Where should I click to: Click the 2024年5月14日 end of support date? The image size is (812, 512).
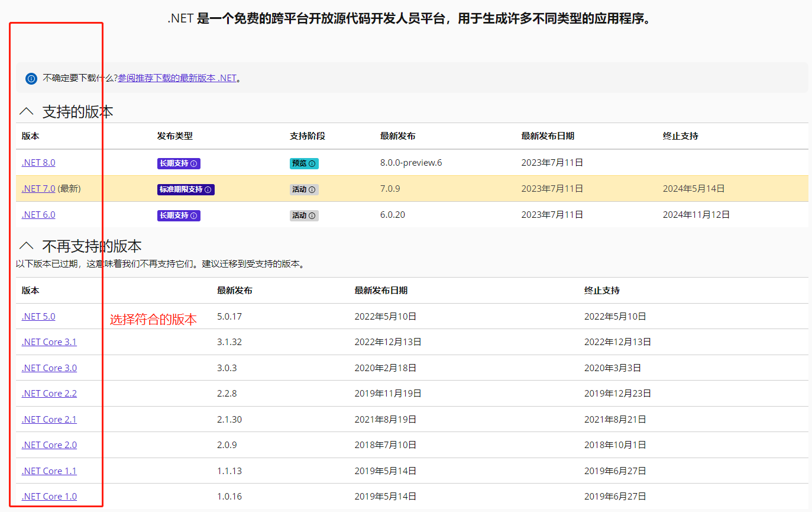click(694, 189)
